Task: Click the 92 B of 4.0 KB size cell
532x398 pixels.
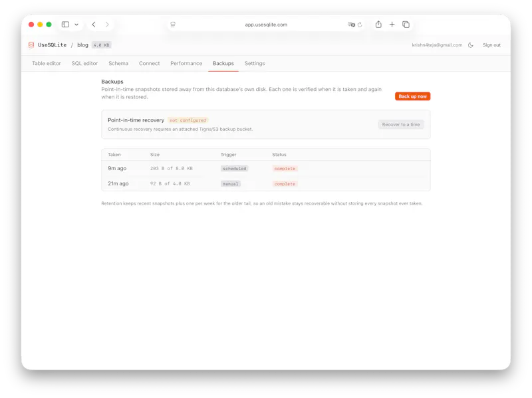Action: 170,184
